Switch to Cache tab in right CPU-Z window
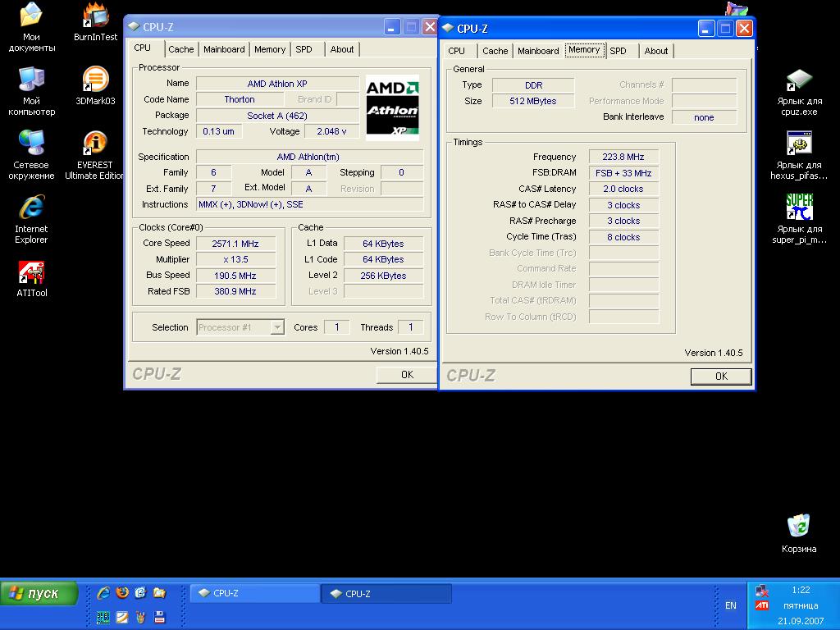 [495, 51]
